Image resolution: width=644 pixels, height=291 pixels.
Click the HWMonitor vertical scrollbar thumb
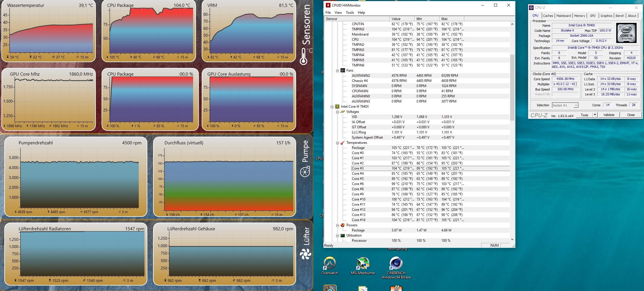[x=512, y=87]
